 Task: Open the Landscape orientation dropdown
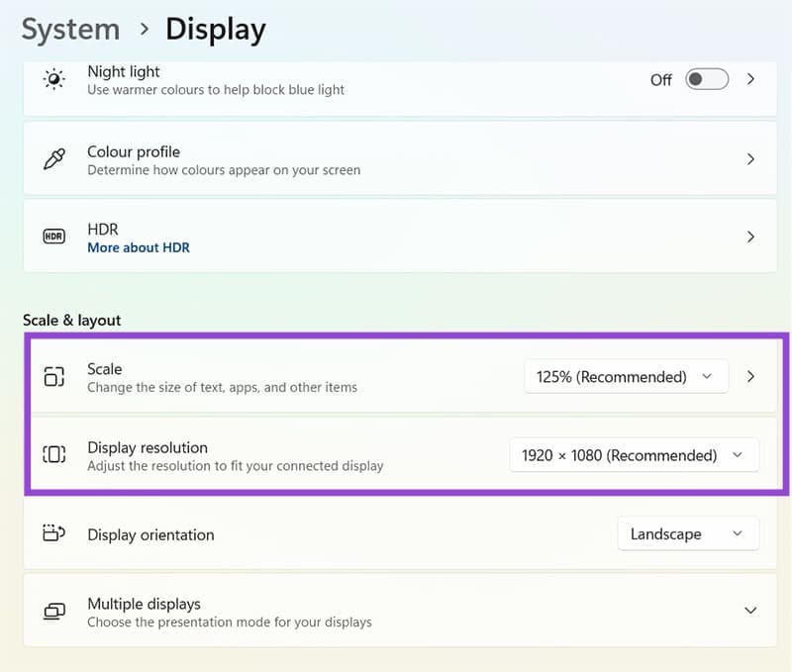[x=688, y=533]
